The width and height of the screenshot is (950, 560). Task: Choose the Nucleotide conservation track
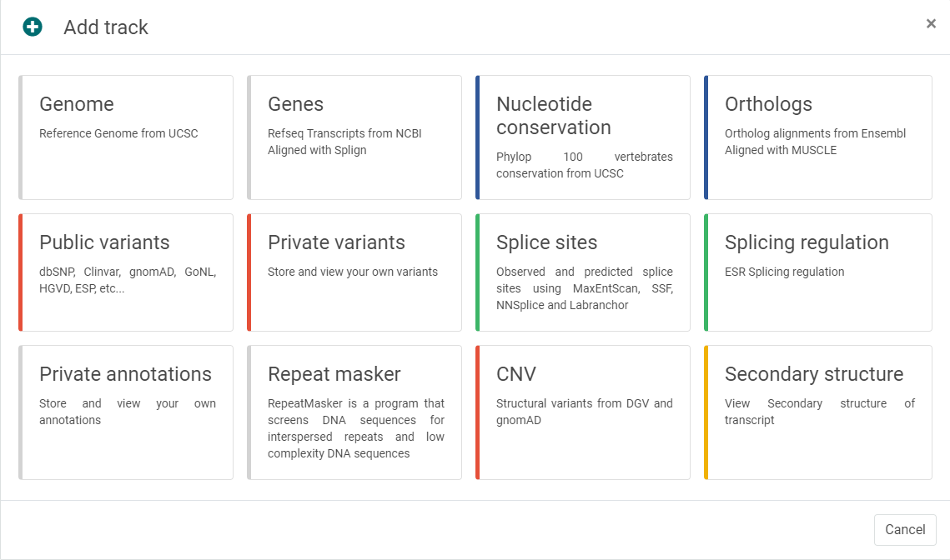pyautogui.click(x=583, y=137)
